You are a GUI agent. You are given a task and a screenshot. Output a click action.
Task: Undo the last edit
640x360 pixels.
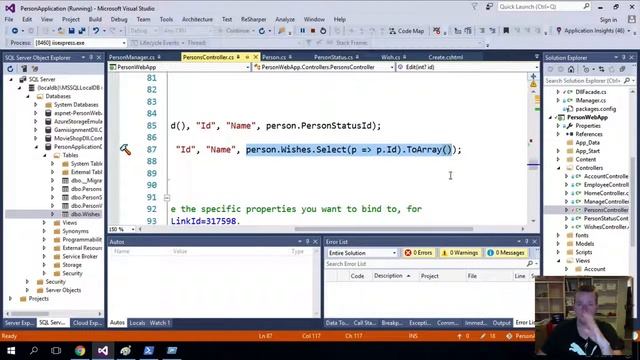(96, 31)
